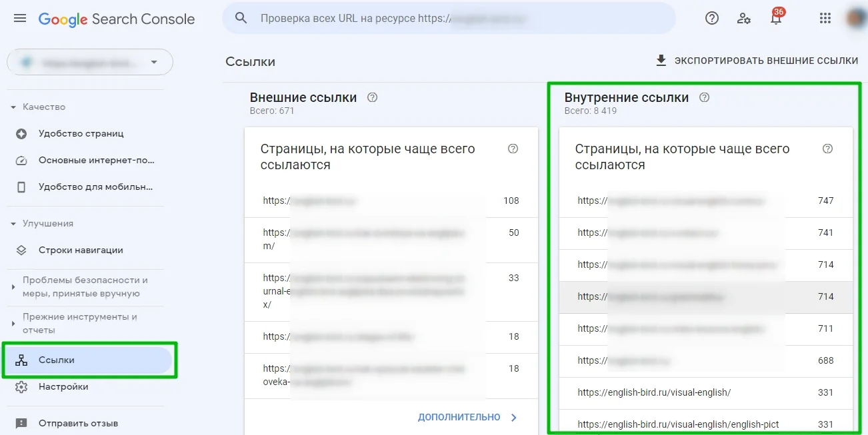
Task: Select internal link row with 688 links
Action: (705, 360)
